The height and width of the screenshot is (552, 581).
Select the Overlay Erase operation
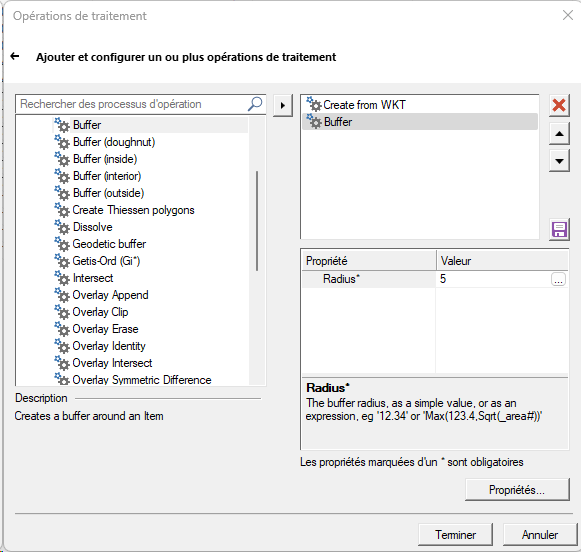click(x=105, y=329)
